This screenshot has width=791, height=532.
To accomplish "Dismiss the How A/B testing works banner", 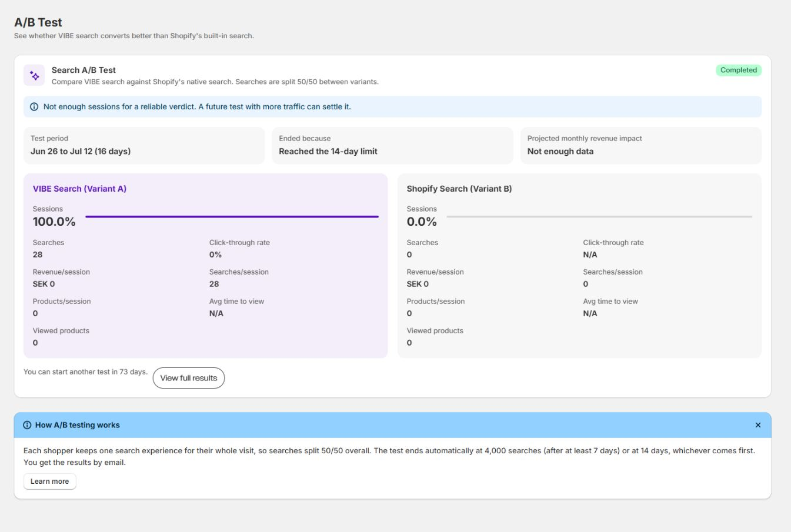I will tap(757, 425).
